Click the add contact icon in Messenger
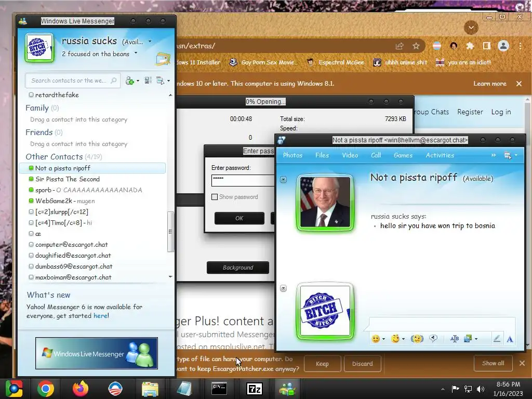Screen dimensions: 532x399 coord(129,81)
